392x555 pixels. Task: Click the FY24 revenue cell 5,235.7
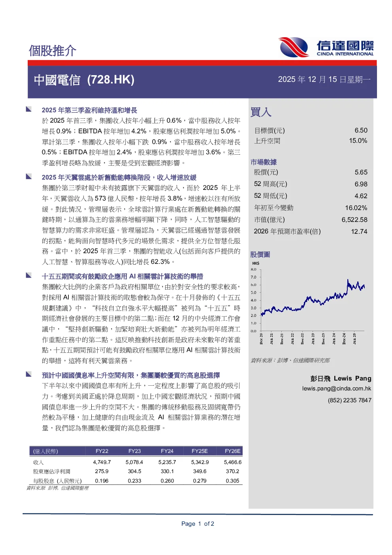pyautogui.click(x=167, y=462)
